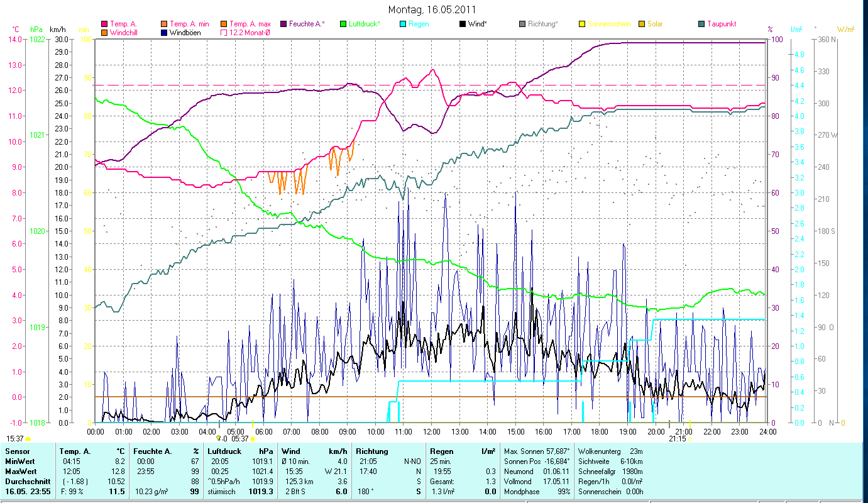Screen dimensions: 868x503
Task: Click the 'Windböen' legend label
Action: click(185, 32)
